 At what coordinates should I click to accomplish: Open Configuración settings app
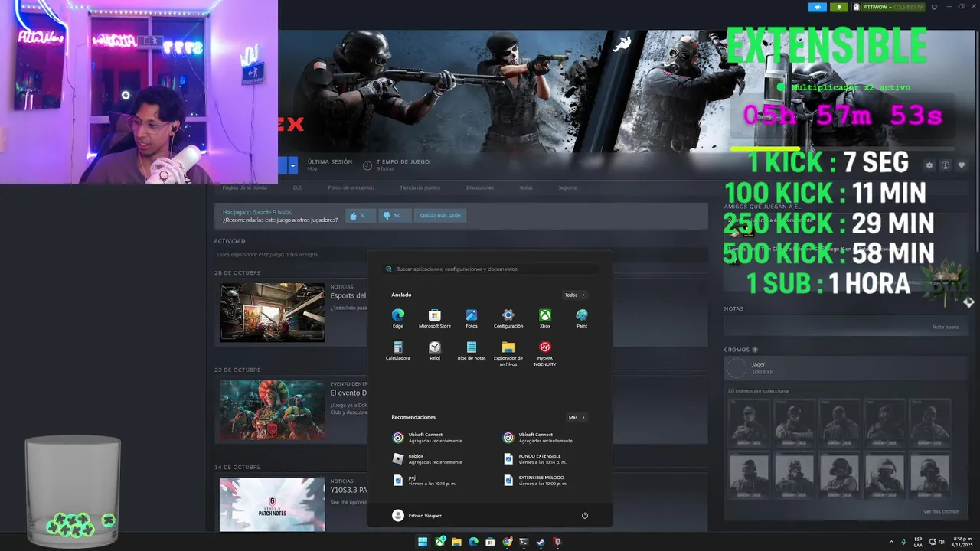[x=508, y=318]
